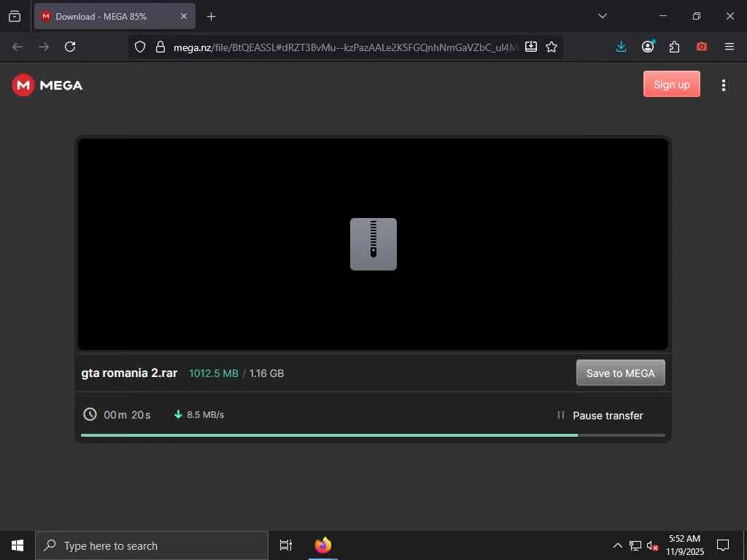This screenshot has height=560, width=747.
Task: Pause transfer of the download
Action: [600, 416]
